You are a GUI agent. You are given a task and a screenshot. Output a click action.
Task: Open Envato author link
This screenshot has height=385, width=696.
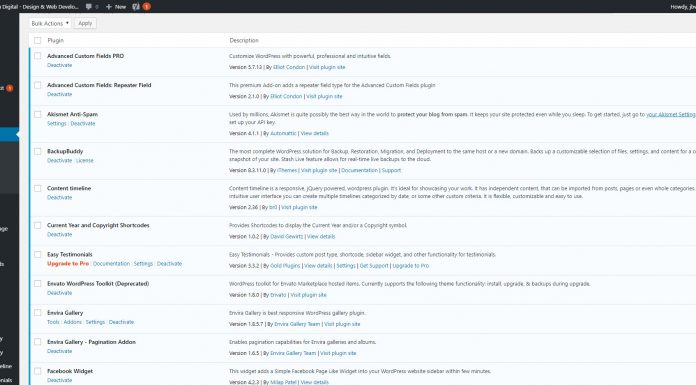tap(278, 295)
